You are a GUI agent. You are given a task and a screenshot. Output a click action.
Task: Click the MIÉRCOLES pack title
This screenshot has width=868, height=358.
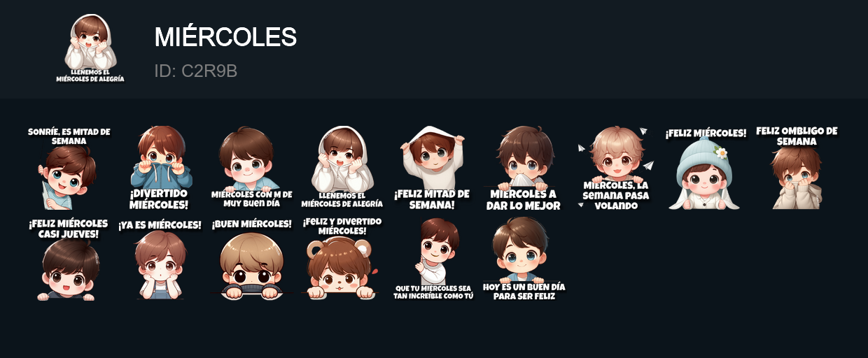pyautogui.click(x=225, y=37)
